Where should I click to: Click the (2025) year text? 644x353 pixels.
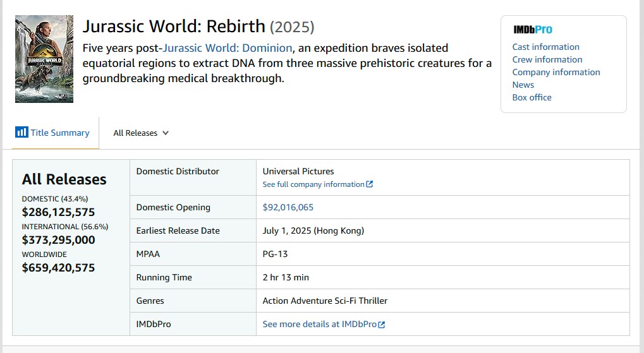292,27
